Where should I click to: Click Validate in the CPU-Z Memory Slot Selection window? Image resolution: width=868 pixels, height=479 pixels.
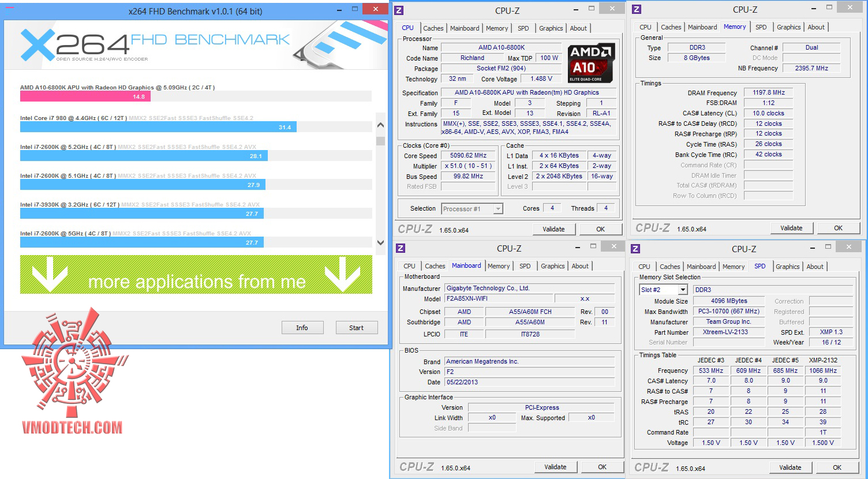click(790, 467)
